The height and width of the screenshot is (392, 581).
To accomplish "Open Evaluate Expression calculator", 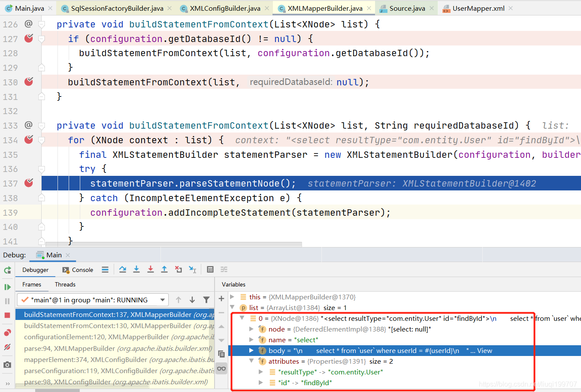I will 210,269.
